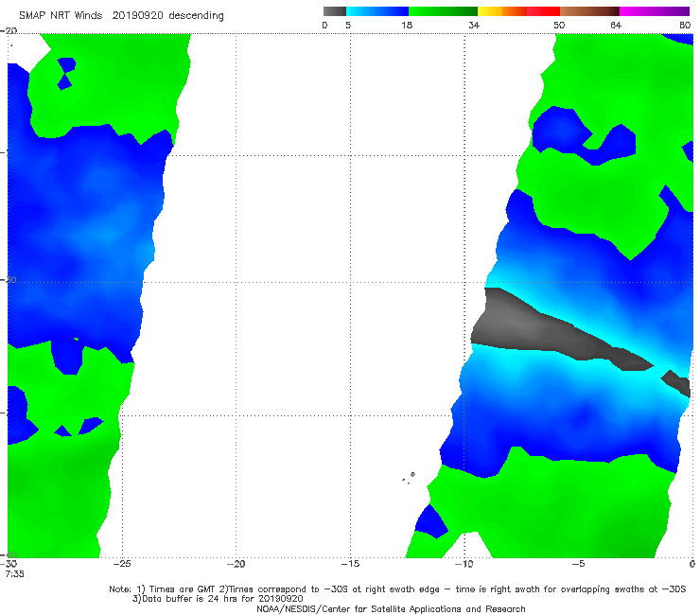Click the red segment of the wind scale
The height and width of the screenshot is (615, 700).
pos(543,11)
